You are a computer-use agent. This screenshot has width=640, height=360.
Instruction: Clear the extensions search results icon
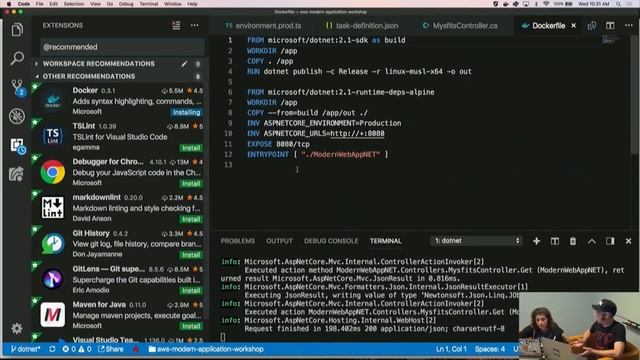(x=176, y=25)
